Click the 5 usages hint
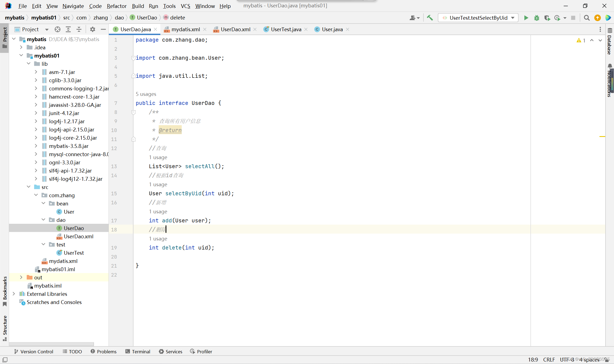 [x=146, y=94]
